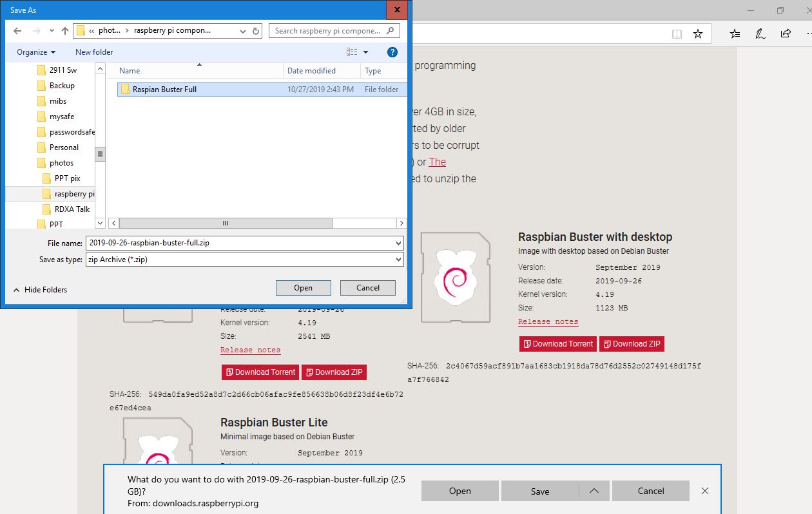Expand the File name dropdown
The image size is (812, 514).
pos(399,243)
